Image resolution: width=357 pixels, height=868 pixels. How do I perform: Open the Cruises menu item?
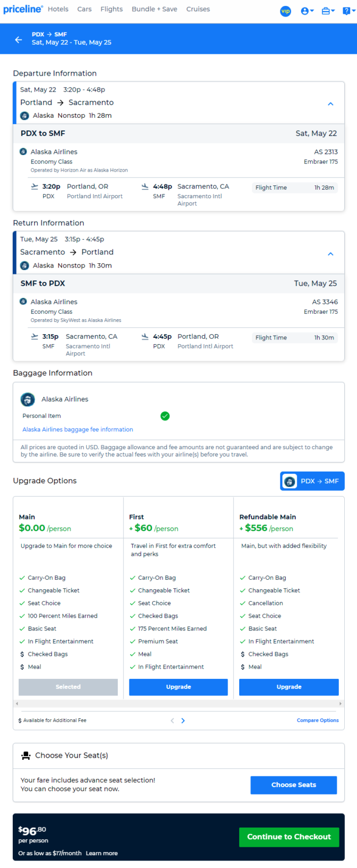198,9
